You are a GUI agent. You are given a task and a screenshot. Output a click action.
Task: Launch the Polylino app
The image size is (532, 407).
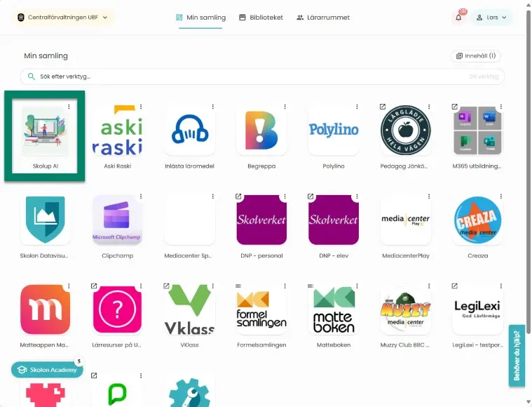tap(334, 131)
